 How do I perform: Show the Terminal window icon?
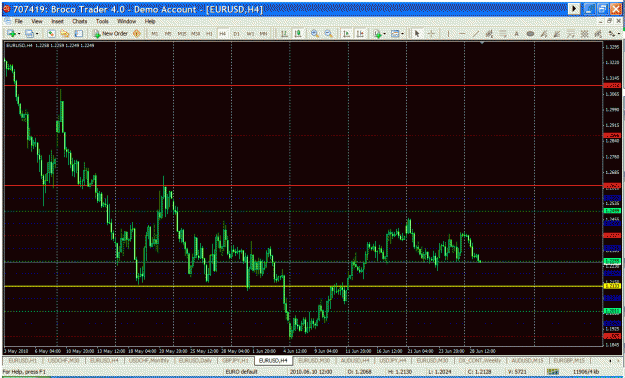[x=79, y=34]
